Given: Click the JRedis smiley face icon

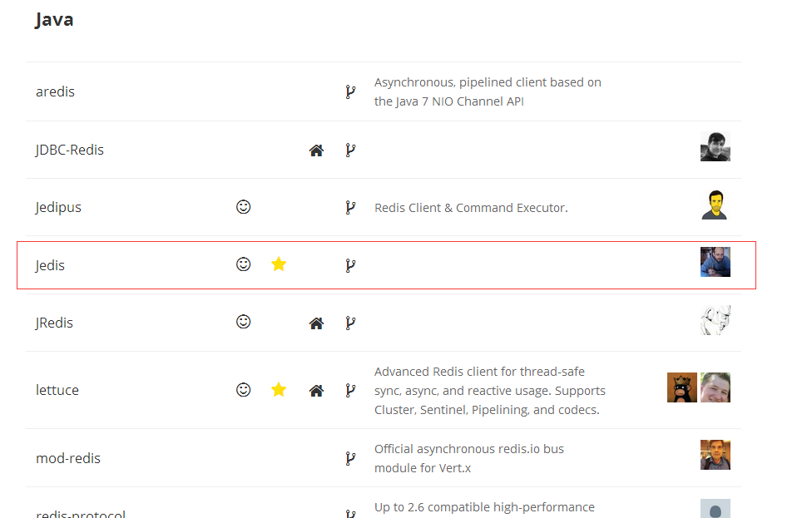Looking at the screenshot, I should pos(244,322).
